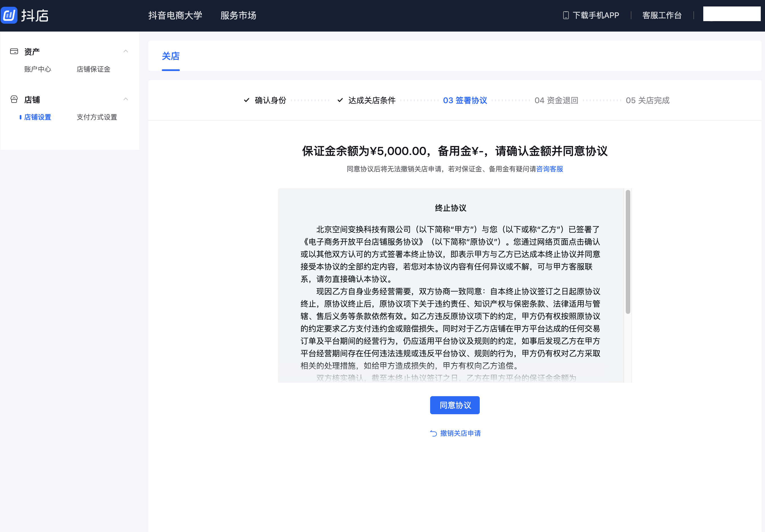Open 账户中心 in the sidebar

click(x=38, y=69)
